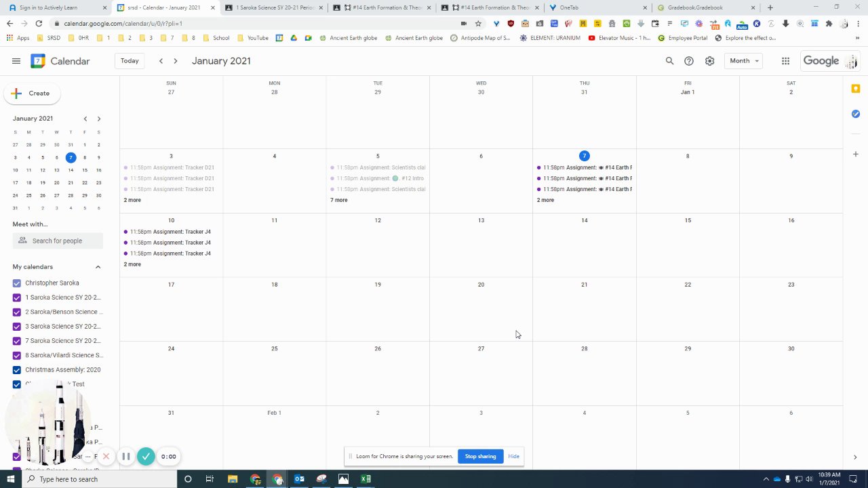
Task: Toggle Christmas Assembly: 2020 calendar
Action: pos(17,370)
